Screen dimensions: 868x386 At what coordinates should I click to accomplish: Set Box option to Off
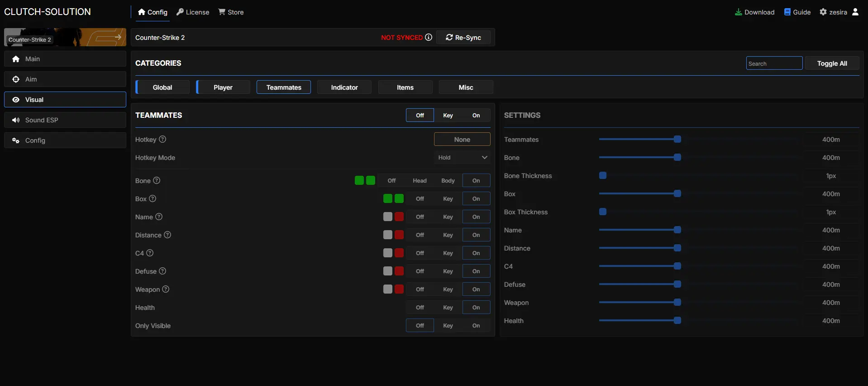[x=420, y=199]
